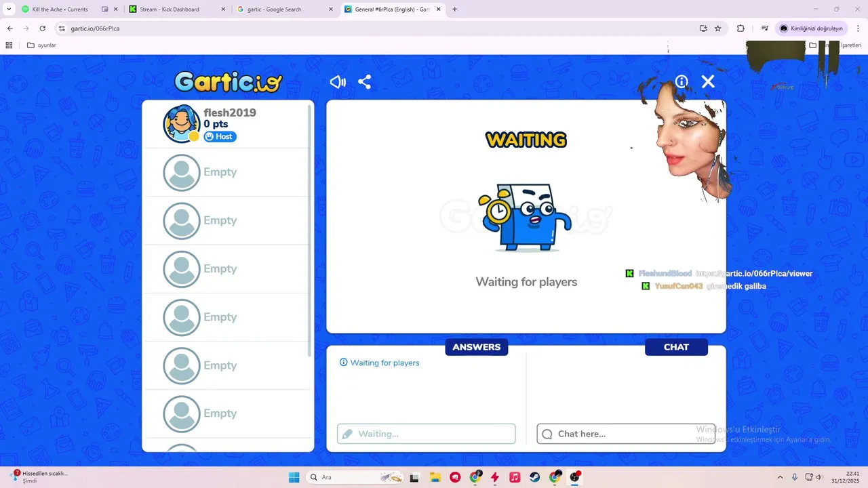868x488 pixels.
Task: Click the player name flesh2019
Action: tap(230, 113)
